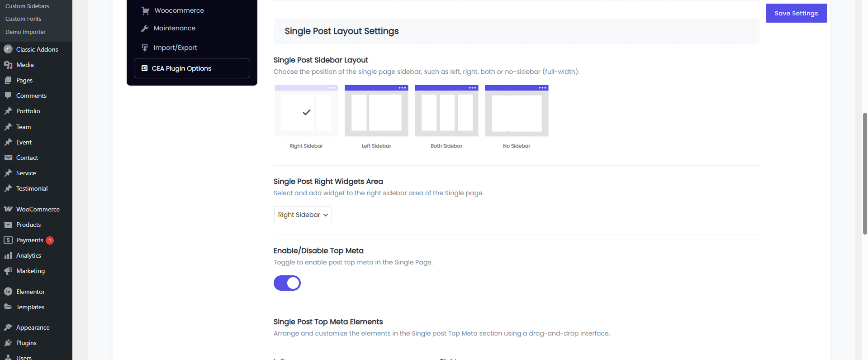Open the Appearance menu item
This screenshot has width=868, height=360.
[x=33, y=327]
